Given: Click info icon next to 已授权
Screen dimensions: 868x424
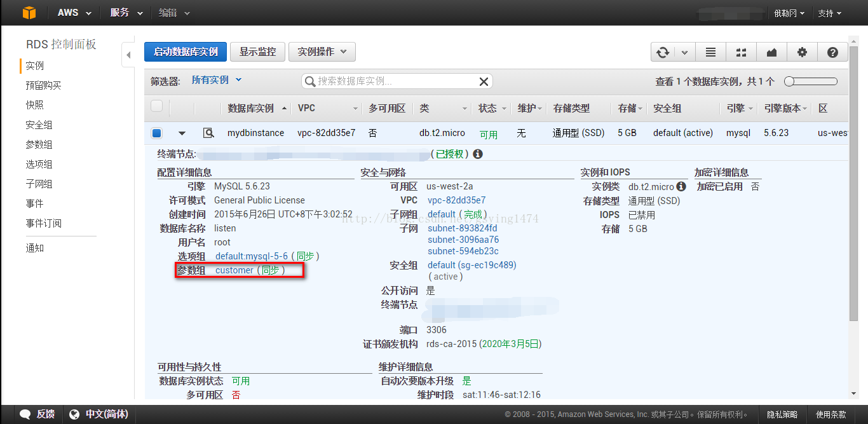Looking at the screenshot, I should pyautogui.click(x=478, y=154).
